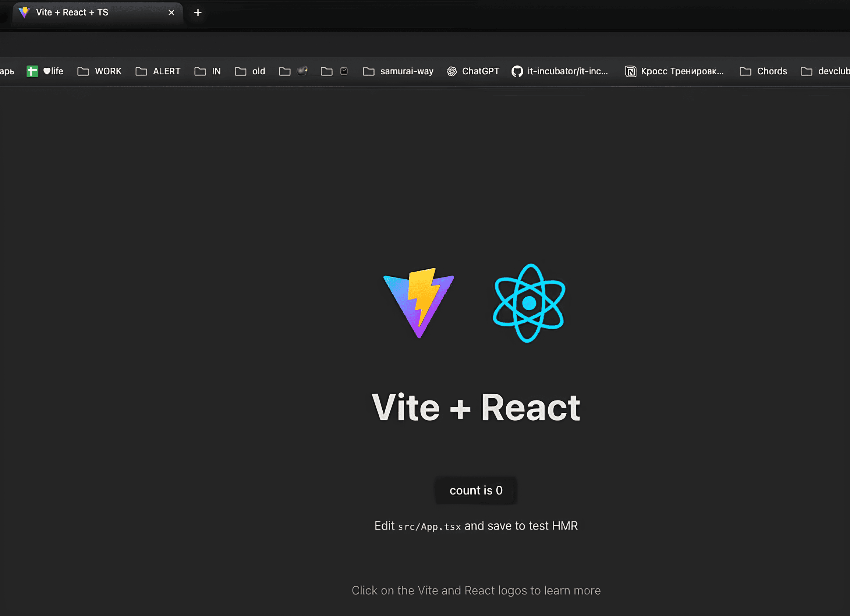Open the it-incubator GitHub bookmark
Screen dimensions: 850x616
tap(560, 71)
